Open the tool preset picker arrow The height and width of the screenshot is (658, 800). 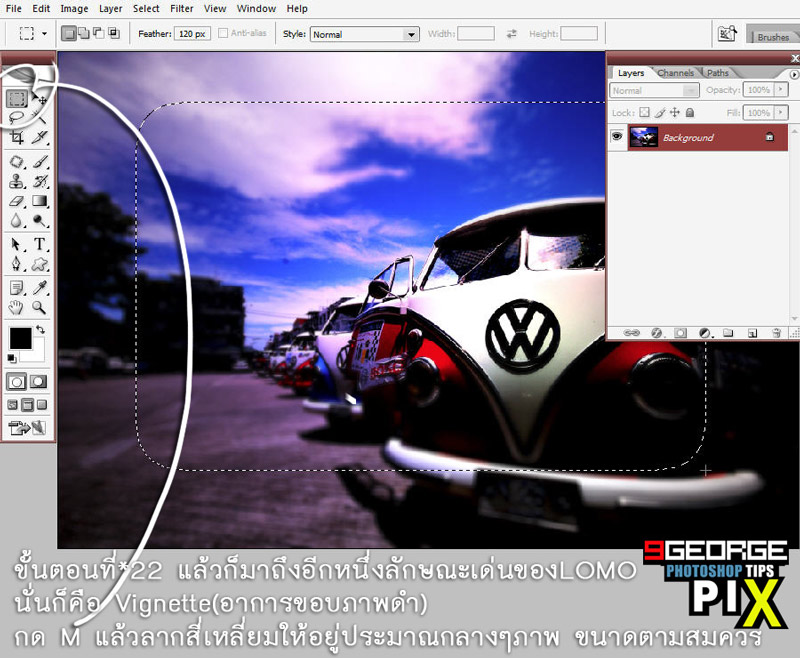coord(44,34)
